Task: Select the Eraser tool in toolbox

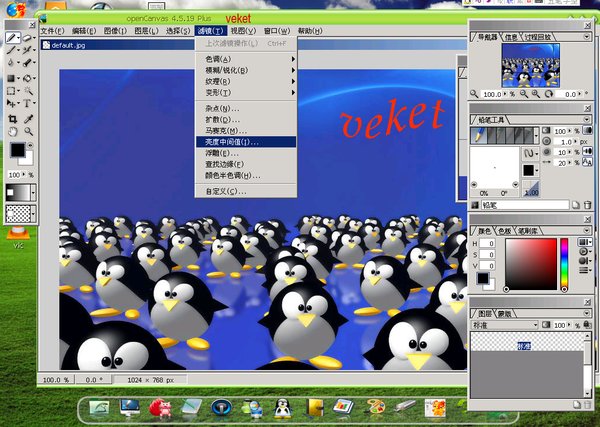Action: [27, 38]
